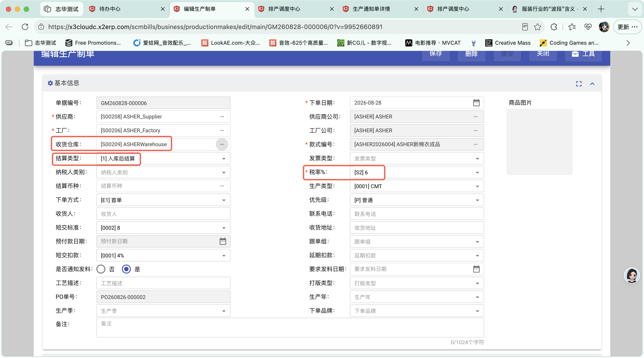Click the 商品图片 placeholder thumbnail
This screenshot has height=358, width=644.
coord(539,142)
